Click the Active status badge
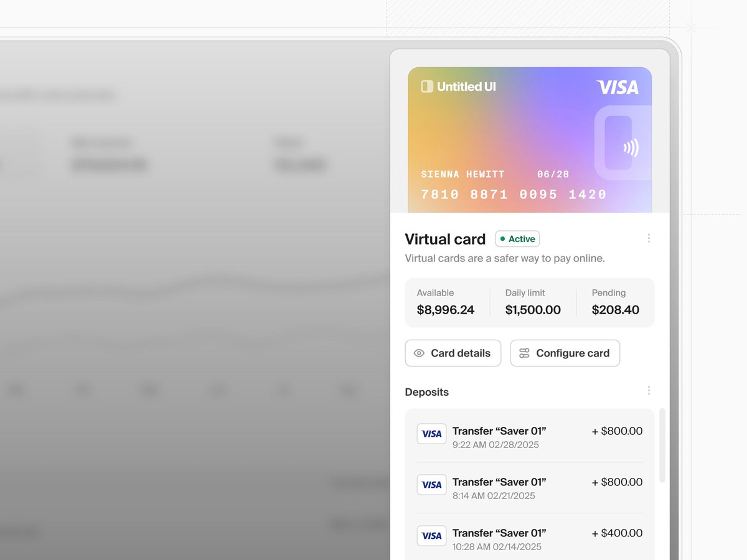 [x=517, y=239]
